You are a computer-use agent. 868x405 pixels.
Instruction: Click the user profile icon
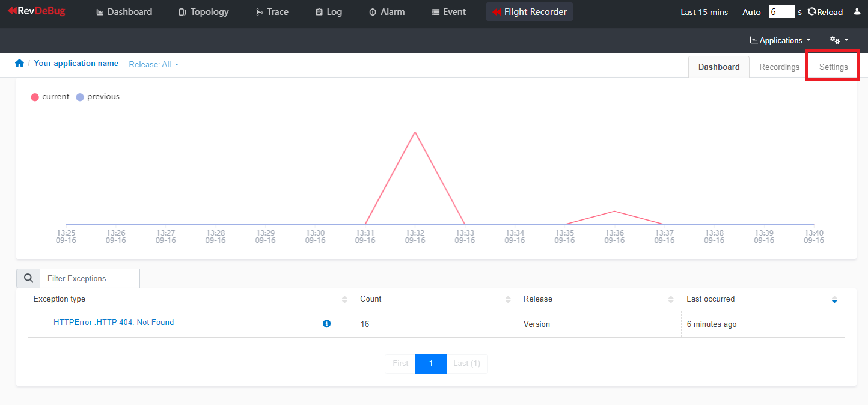pos(857,12)
